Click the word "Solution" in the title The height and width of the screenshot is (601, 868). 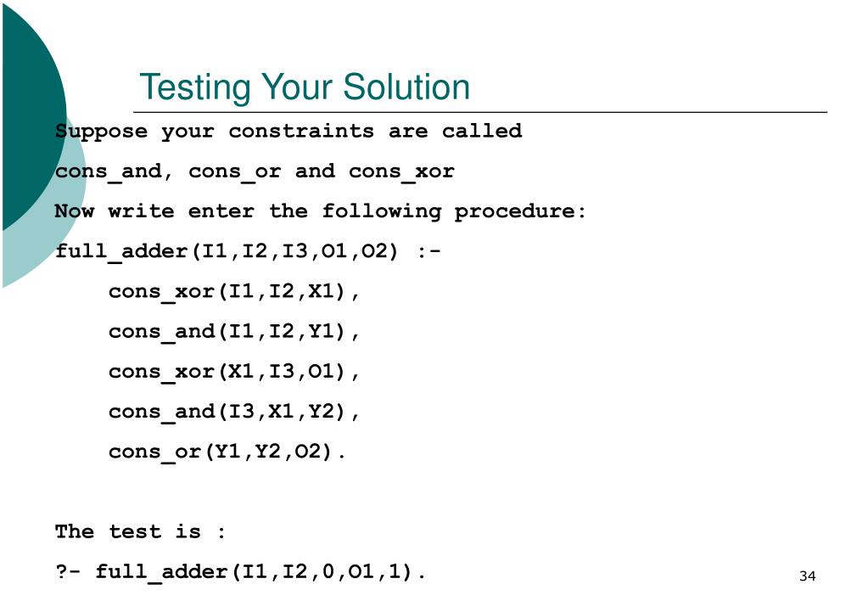click(x=406, y=87)
